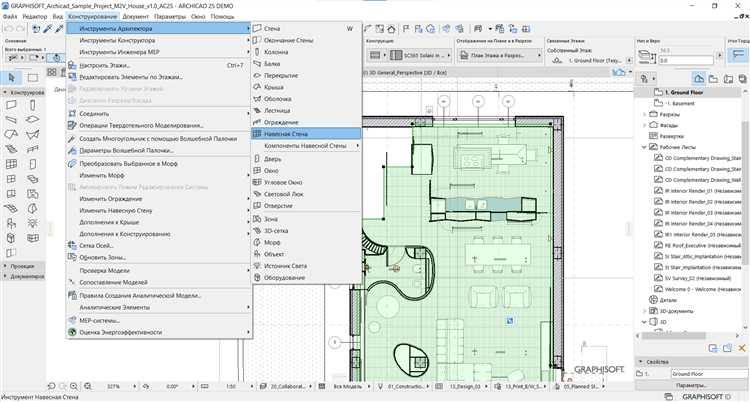Choose the Beam tool icon in the toolbox
The image size is (750, 402).
click(x=11, y=120)
